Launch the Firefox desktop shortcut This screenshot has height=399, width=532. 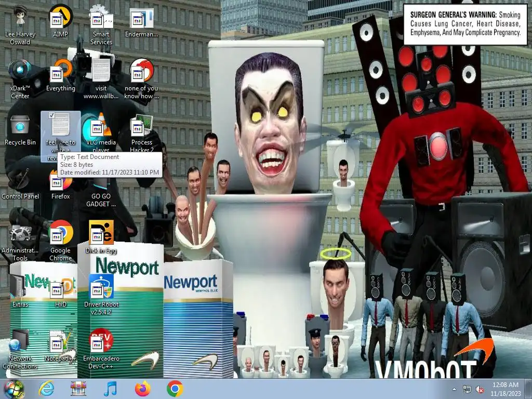(60, 184)
